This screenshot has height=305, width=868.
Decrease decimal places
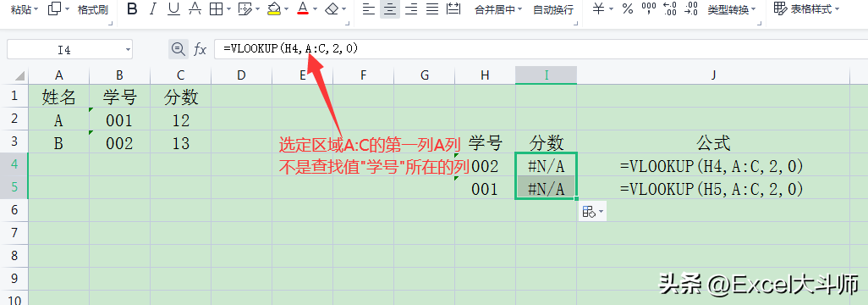pyautogui.click(x=691, y=8)
